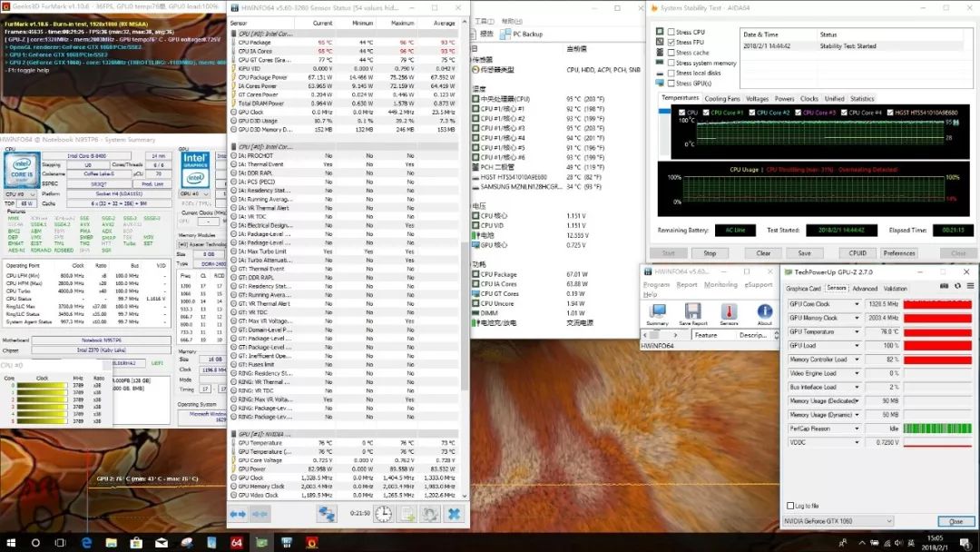This screenshot has width=980, height=552.
Task: Open FurMark from the taskbar
Action: click(312, 543)
